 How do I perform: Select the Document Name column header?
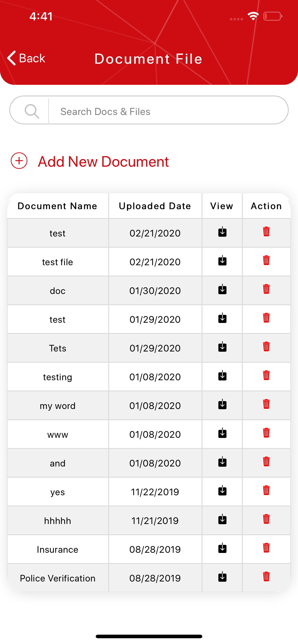pyautogui.click(x=57, y=206)
